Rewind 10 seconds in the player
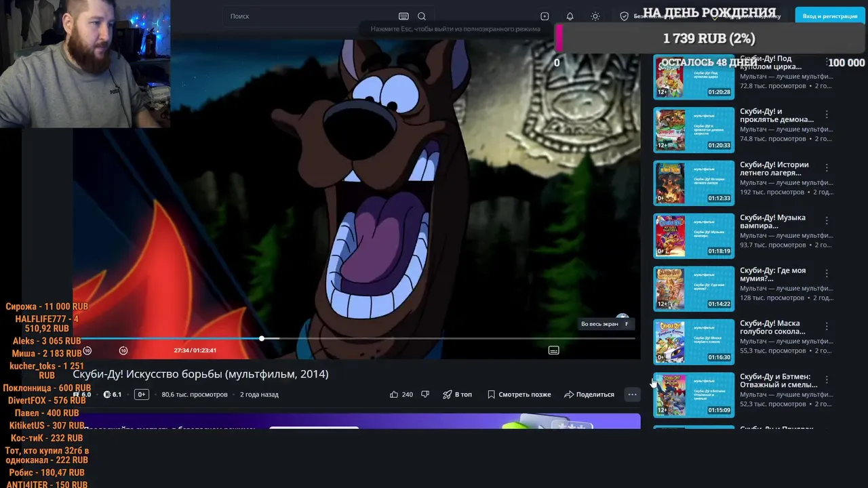The image size is (868, 488). pyautogui.click(x=87, y=350)
